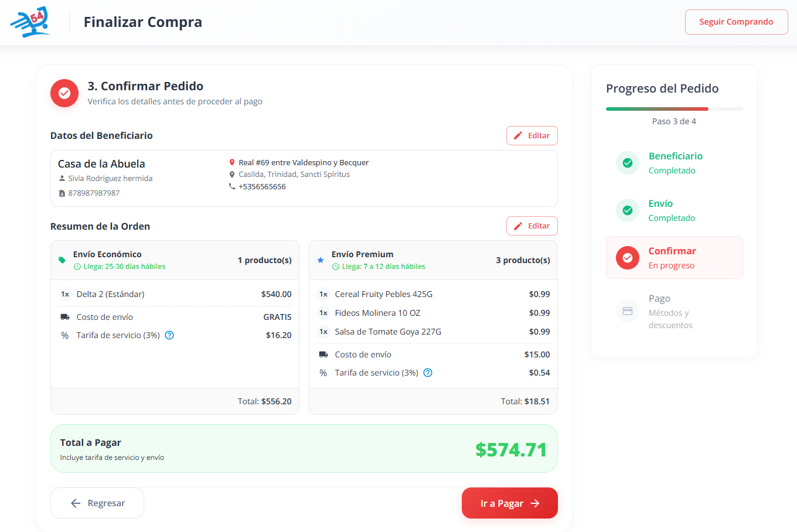Click the red location pin address icon
This screenshot has width=797, height=532.
[232, 162]
